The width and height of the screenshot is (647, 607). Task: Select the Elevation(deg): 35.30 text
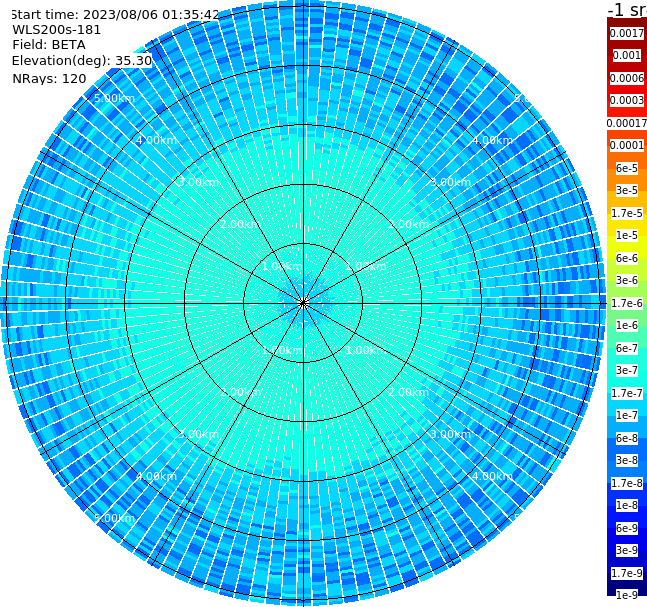82,61
